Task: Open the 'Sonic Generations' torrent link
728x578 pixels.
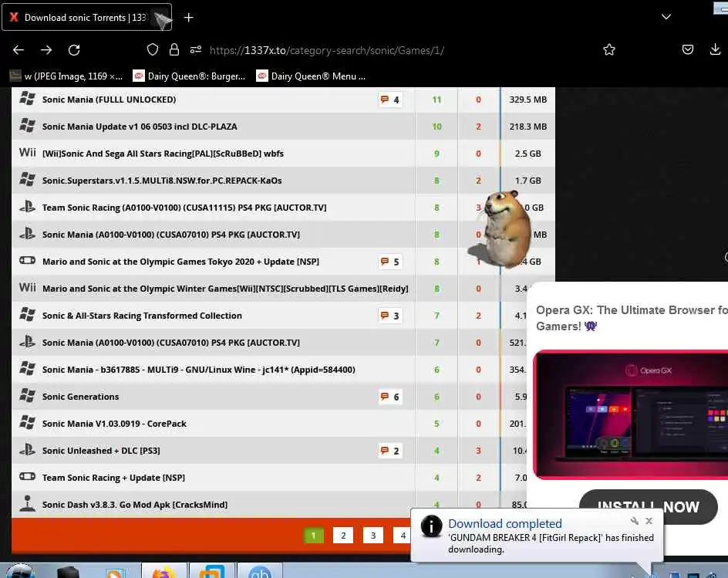Action: point(81,397)
